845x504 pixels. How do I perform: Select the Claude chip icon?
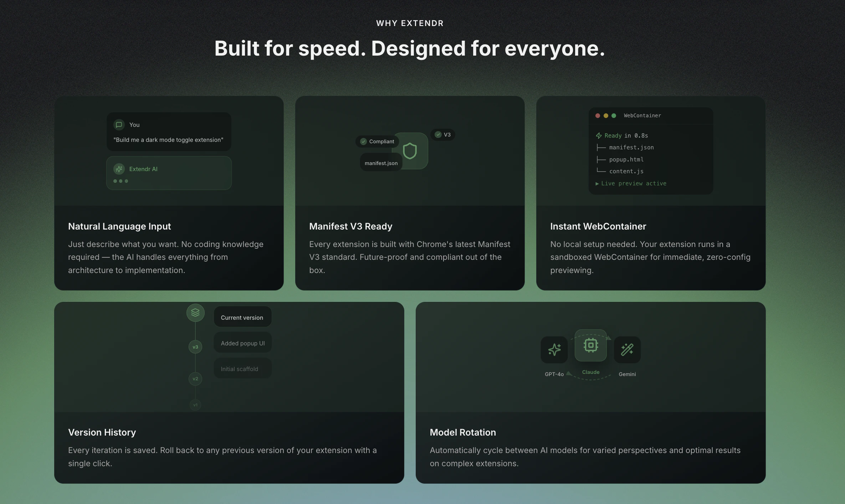pos(591,345)
